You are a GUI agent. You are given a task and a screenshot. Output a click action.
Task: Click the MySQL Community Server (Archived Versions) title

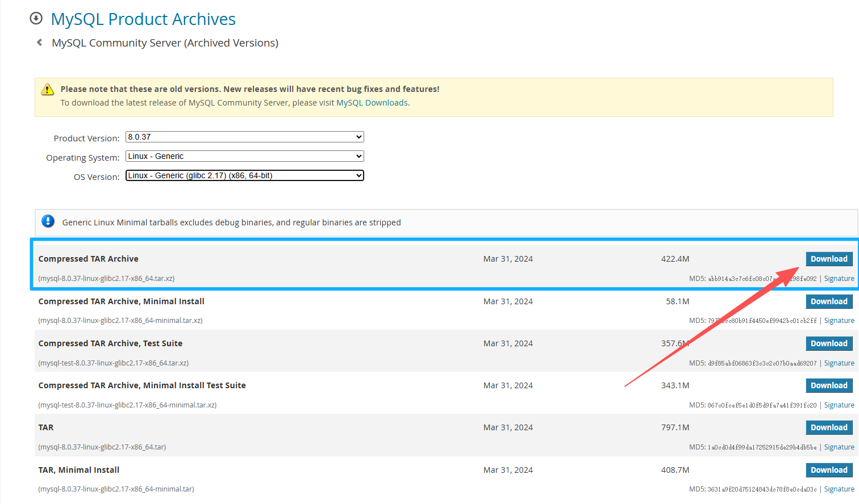coord(165,43)
